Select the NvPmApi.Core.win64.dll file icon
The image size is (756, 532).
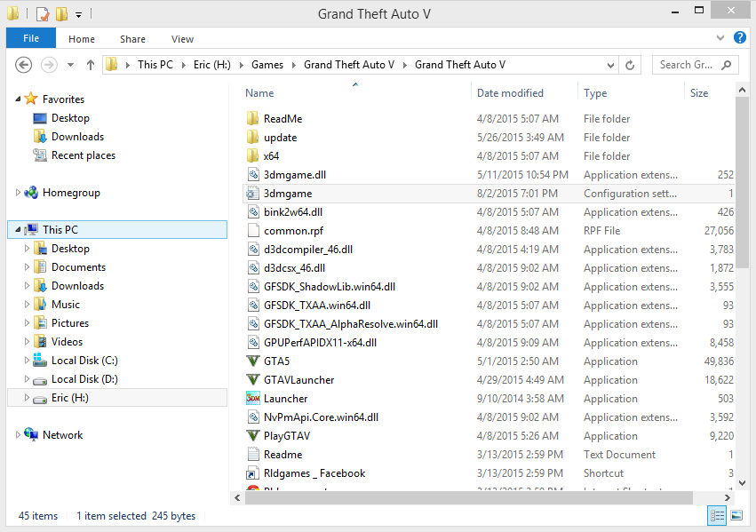click(x=253, y=417)
